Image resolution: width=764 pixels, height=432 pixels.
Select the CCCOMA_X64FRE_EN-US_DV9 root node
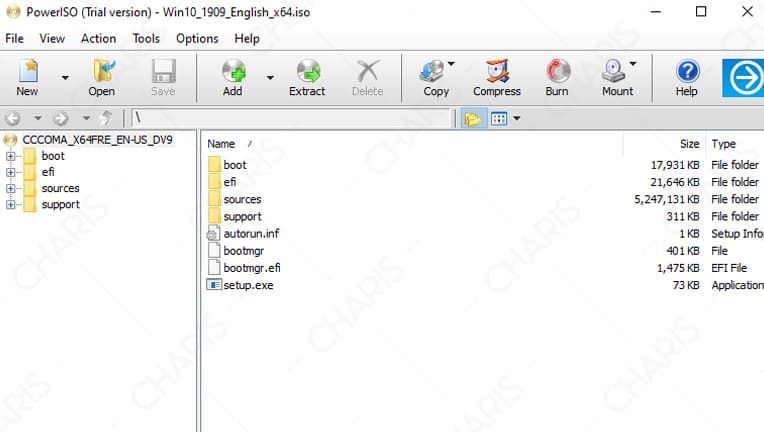click(x=97, y=140)
